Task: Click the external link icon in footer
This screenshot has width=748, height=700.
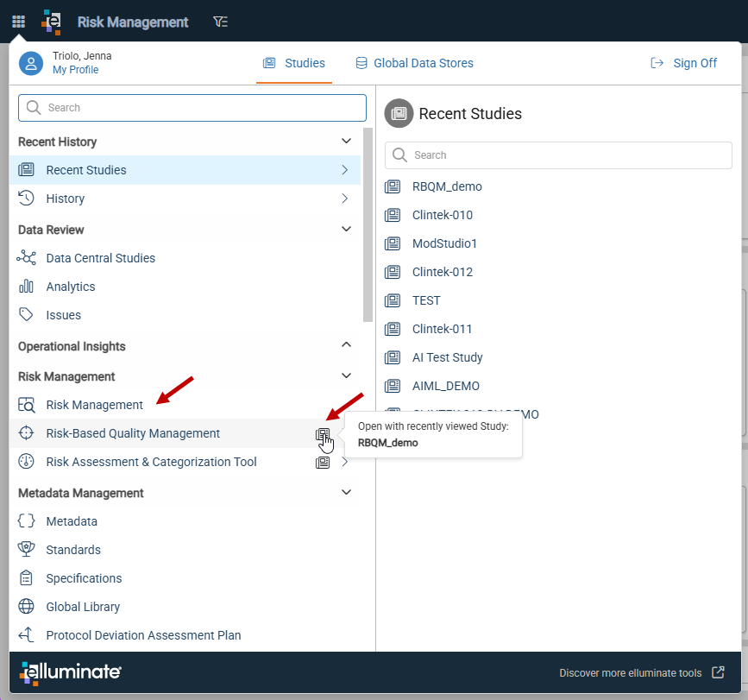Action: coord(718,672)
